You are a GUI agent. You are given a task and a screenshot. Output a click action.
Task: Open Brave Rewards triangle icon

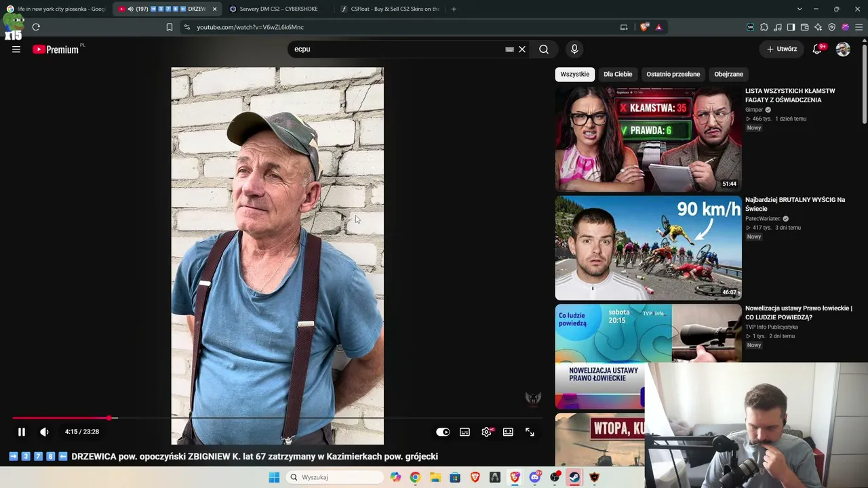pos(658,27)
